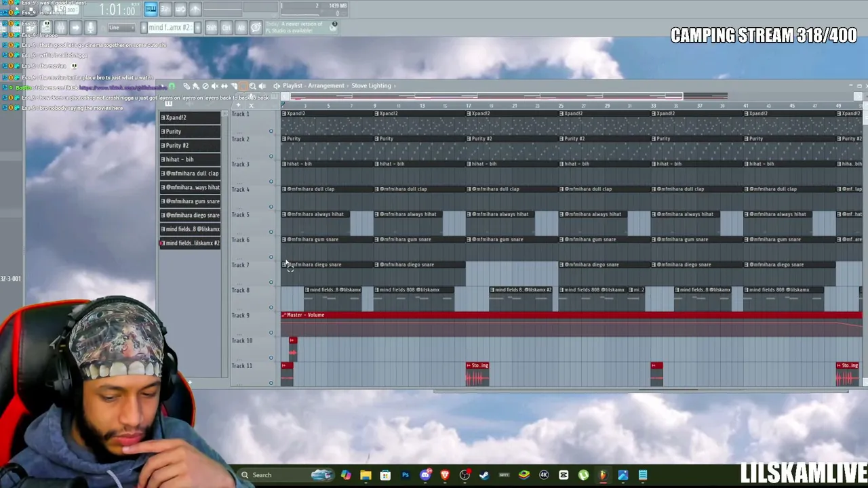868x488 pixels.
Task: Add a new pattern using plus button
Action: point(197,28)
